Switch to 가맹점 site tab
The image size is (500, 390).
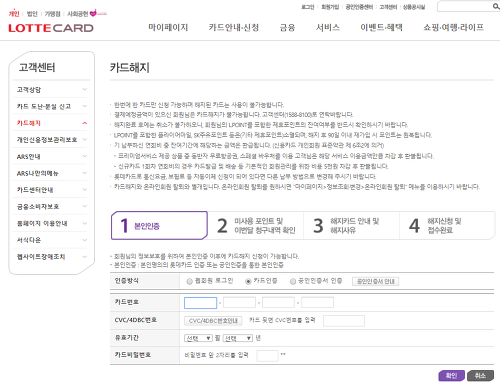pyautogui.click(x=52, y=14)
